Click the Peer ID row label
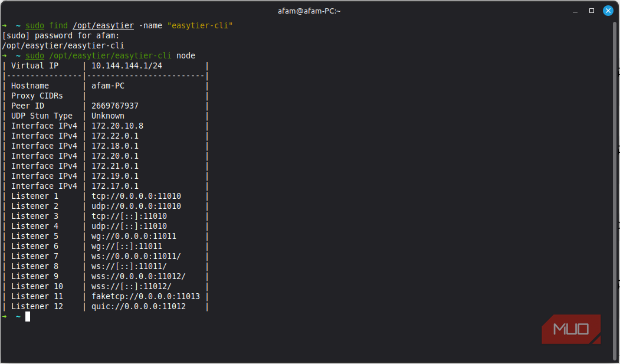Image resolution: width=620 pixels, height=364 pixels. click(28, 106)
